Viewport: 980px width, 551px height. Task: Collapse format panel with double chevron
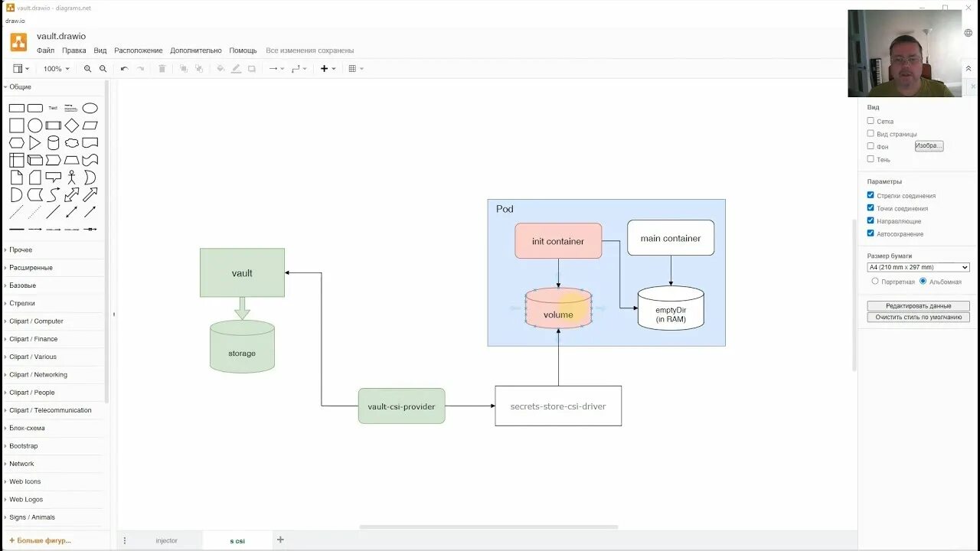(968, 69)
